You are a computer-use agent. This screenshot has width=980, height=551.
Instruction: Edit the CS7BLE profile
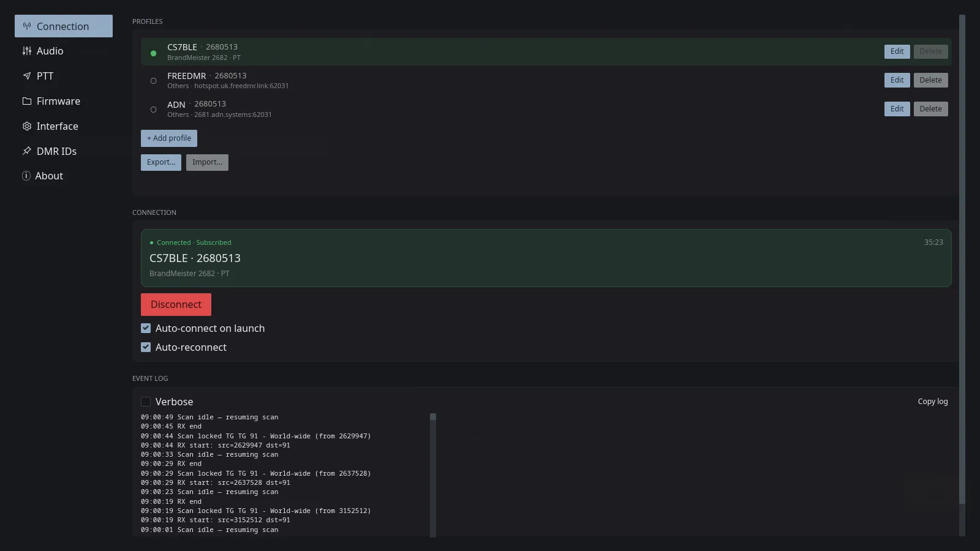(x=897, y=51)
